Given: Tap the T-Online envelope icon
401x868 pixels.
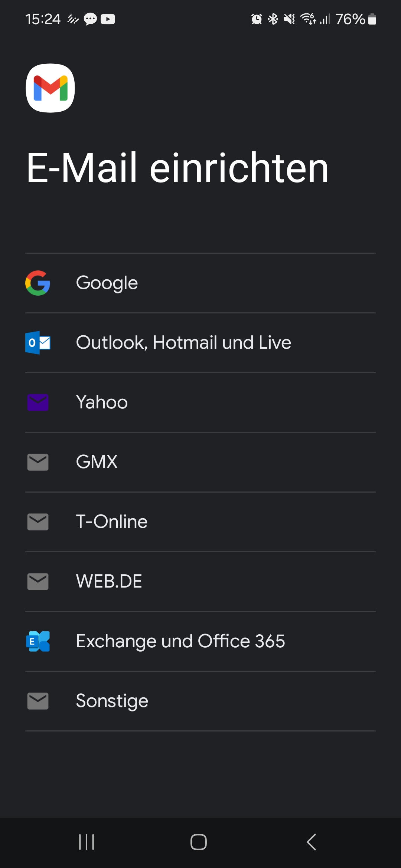Looking at the screenshot, I should [38, 522].
